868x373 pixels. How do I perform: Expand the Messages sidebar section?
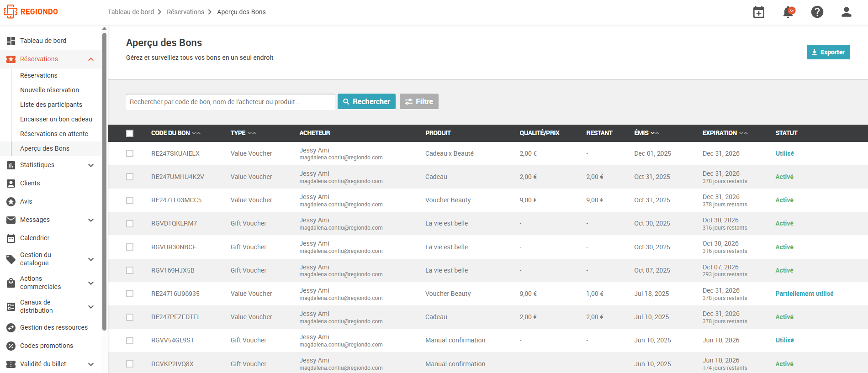91,220
